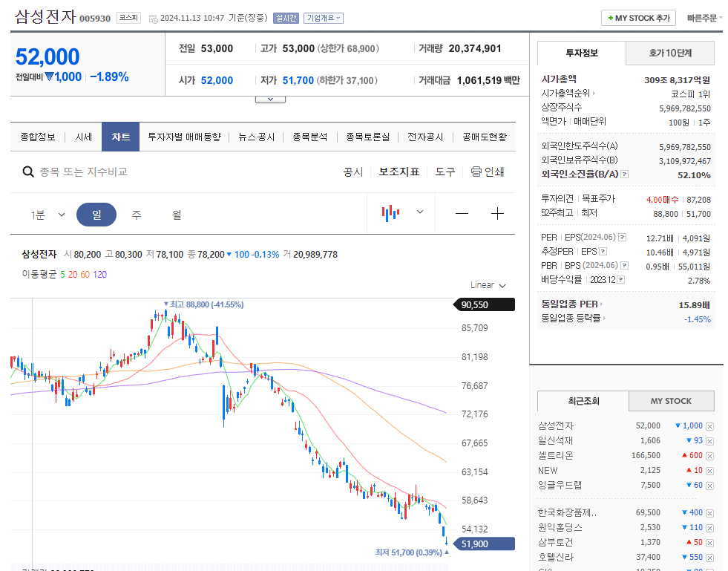This screenshot has height=571, width=728.
Task: Expand the price summary panel arrow
Action: pyautogui.click(x=270, y=99)
